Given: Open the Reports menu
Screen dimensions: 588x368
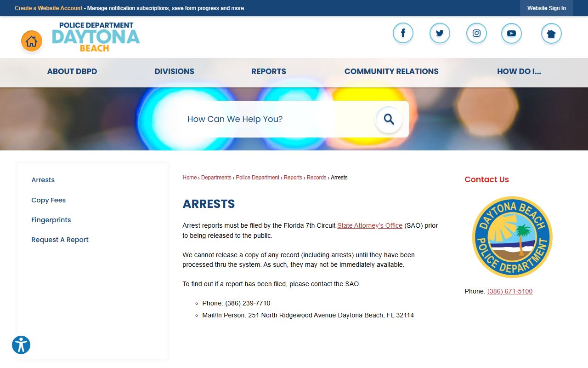Looking at the screenshot, I should point(269,71).
